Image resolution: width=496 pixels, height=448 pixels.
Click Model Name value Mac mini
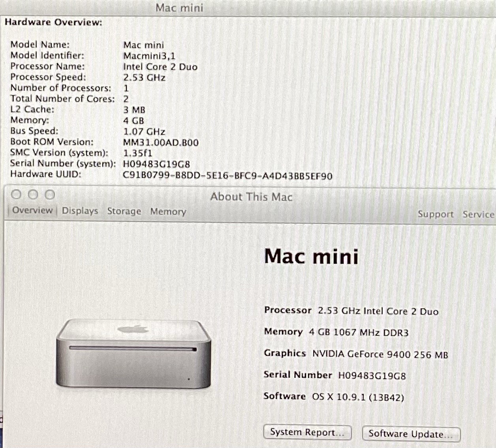[143, 45]
